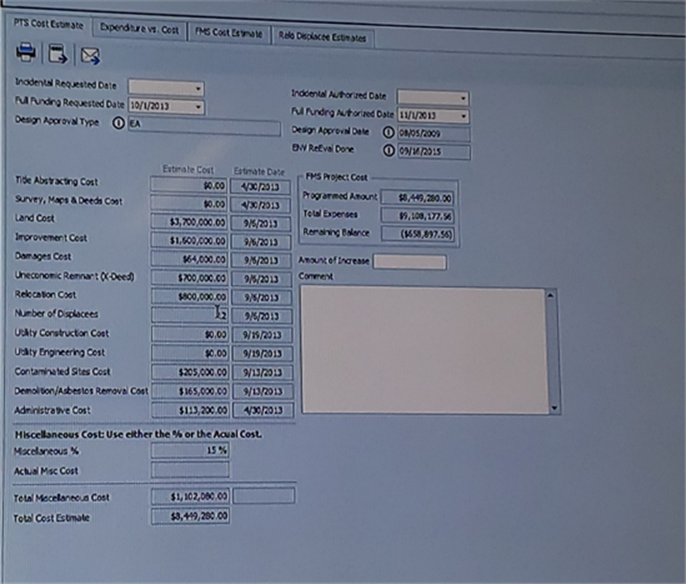Click the Design Approval Date field

click(434, 133)
